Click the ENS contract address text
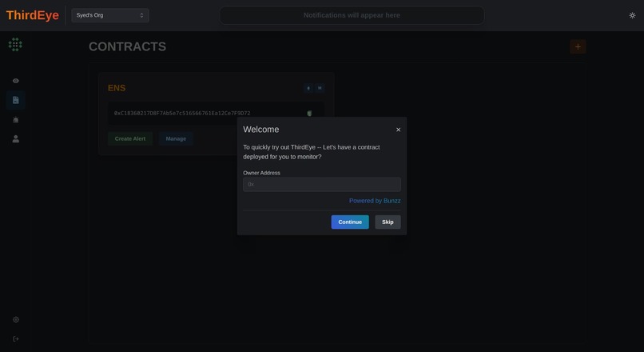Image resolution: width=644 pixels, height=352 pixels. point(182,113)
